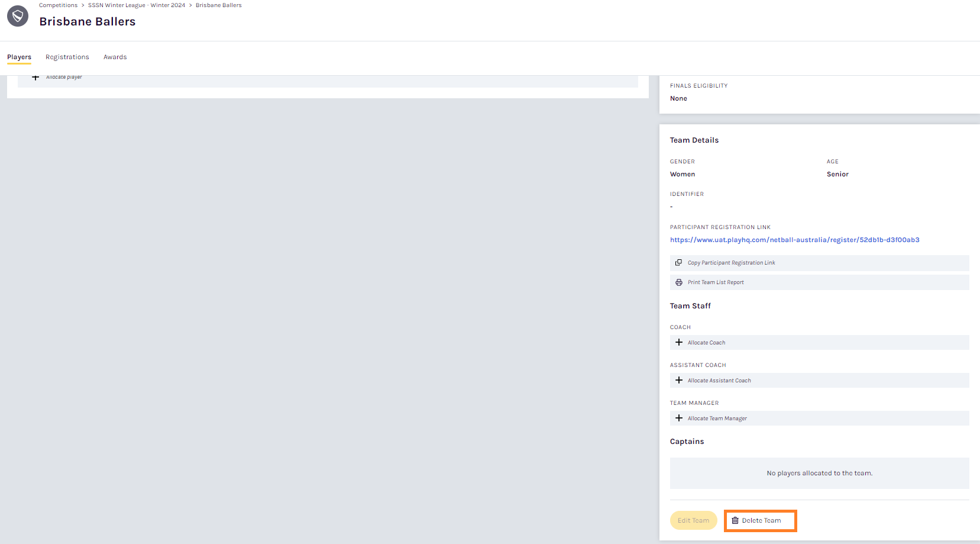Click the plus icon beside Allocate Assistant Coach
This screenshot has width=980, height=544.
(x=679, y=381)
